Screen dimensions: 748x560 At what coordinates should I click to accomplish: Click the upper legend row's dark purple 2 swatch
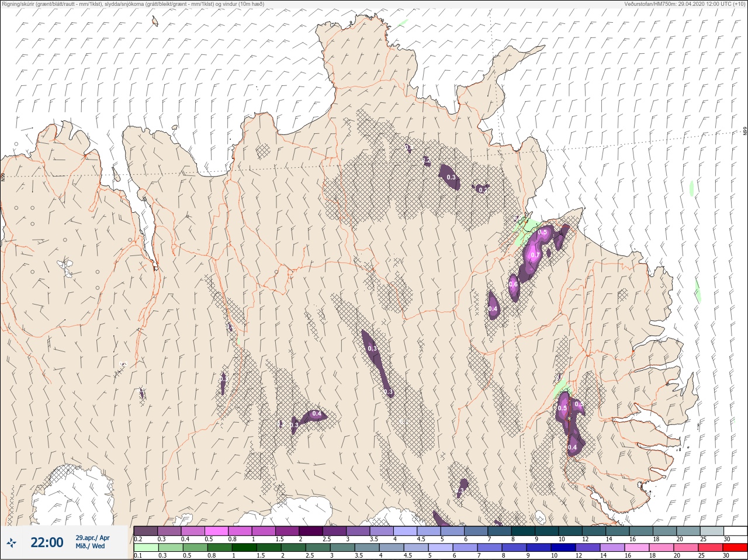click(x=311, y=531)
